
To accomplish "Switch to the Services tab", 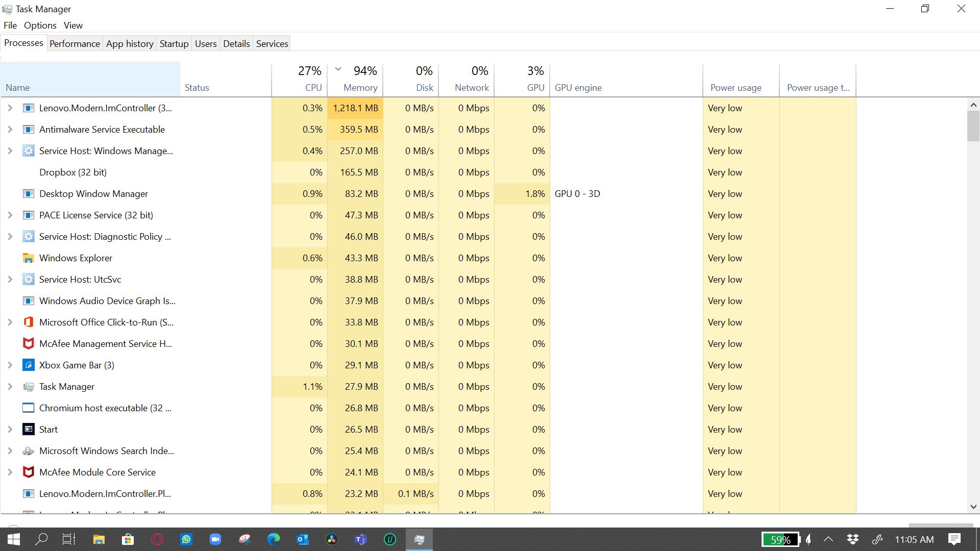I will [x=272, y=44].
